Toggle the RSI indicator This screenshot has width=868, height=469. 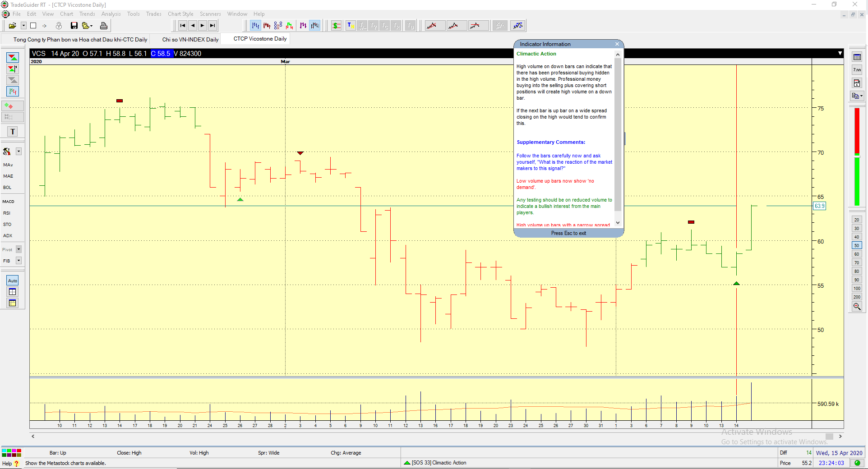tap(7, 213)
